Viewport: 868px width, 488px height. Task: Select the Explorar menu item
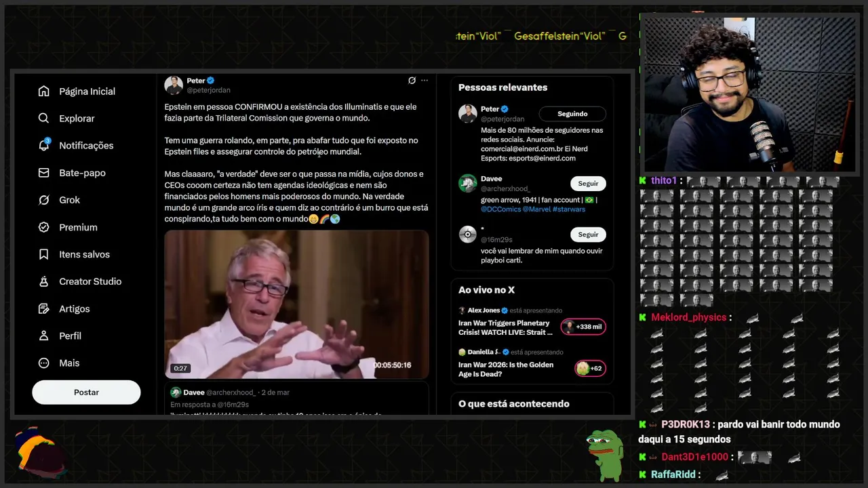(x=77, y=119)
